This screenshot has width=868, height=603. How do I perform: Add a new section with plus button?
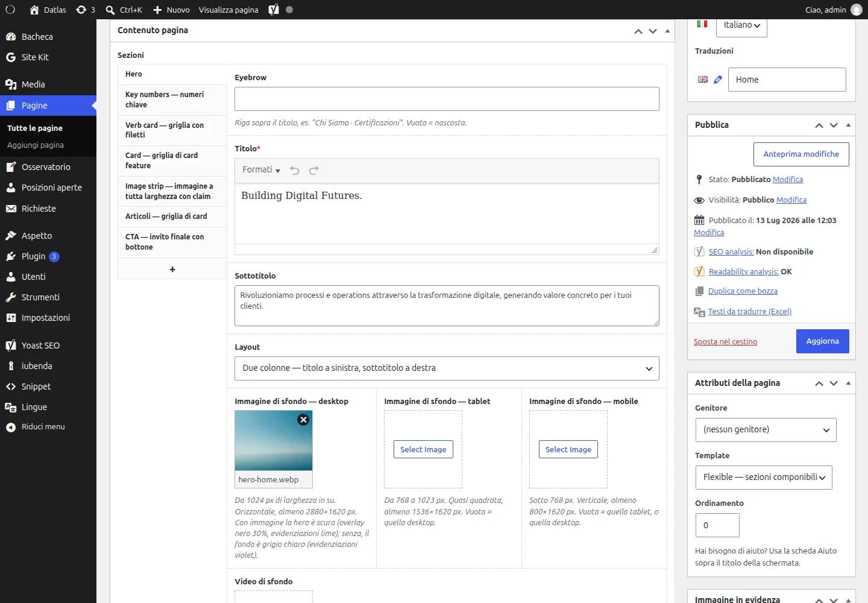pyautogui.click(x=172, y=269)
